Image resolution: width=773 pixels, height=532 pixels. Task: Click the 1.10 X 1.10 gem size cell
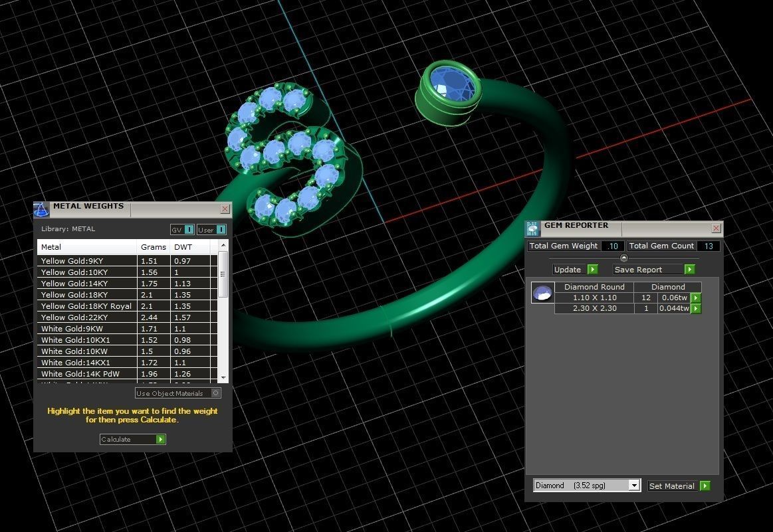595,298
